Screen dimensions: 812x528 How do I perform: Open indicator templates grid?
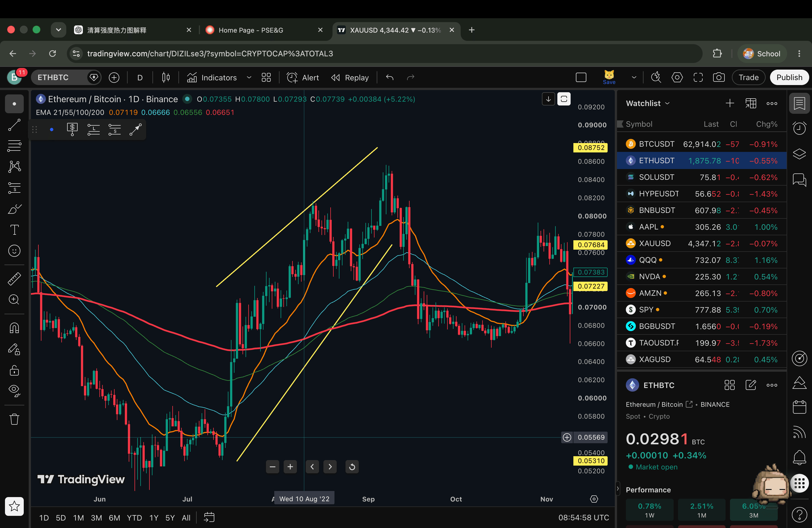266,77
